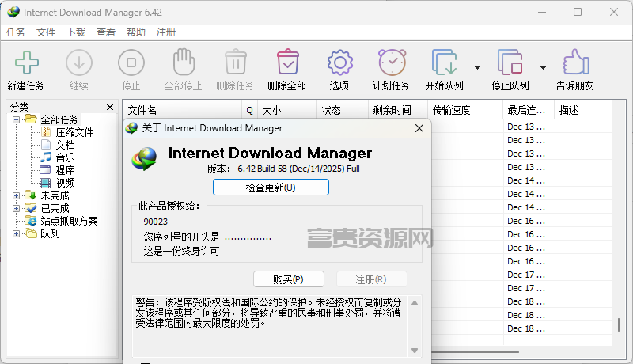Click the 删除任务 trash can icon
Viewport: 633px width, 364px height.
click(x=236, y=63)
